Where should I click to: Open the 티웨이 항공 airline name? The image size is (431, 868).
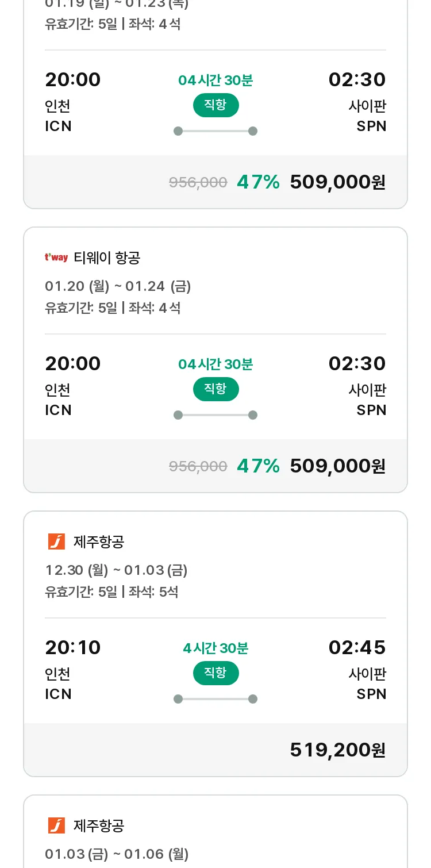[107, 258]
